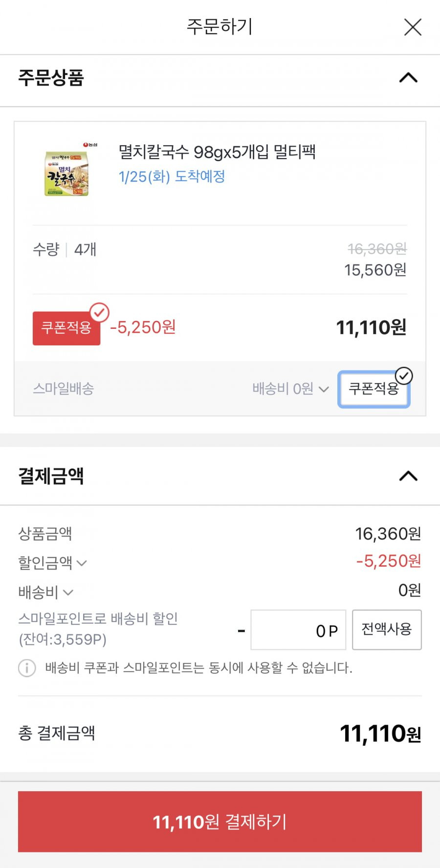Tap the info icon about shipping coupons

[27, 668]
